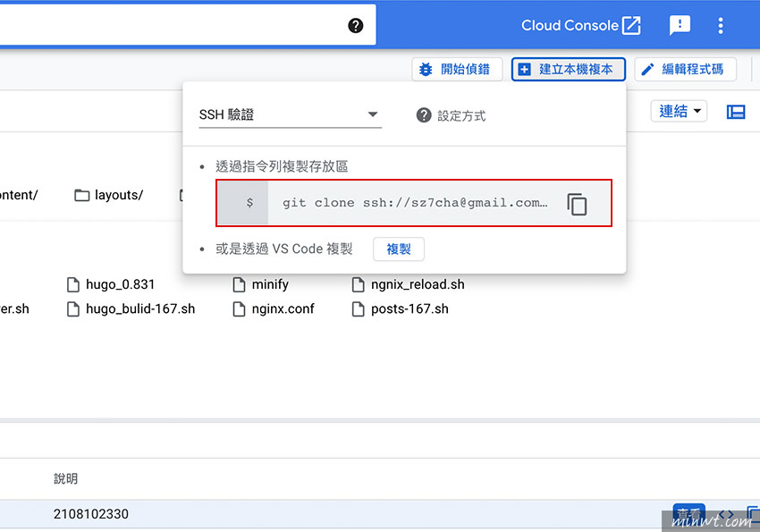Open the hugo_0.831 file

pyautogui.click(x=120, y=284)
